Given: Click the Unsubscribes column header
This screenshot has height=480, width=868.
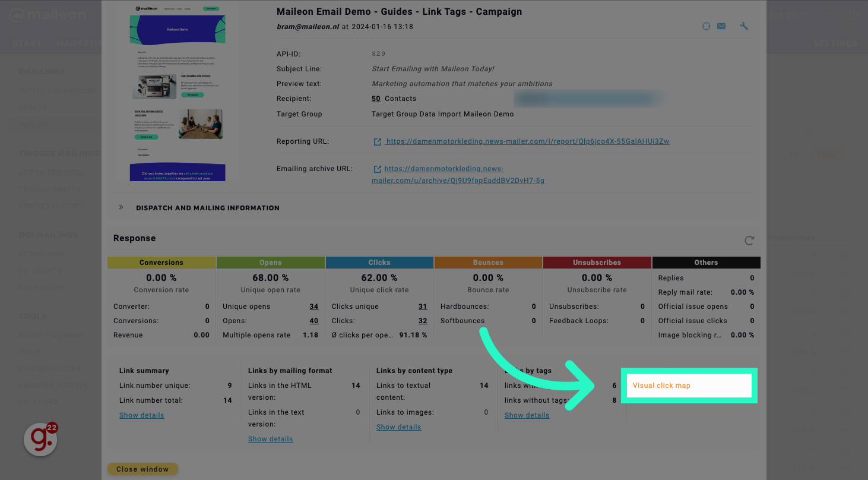Looking at the screenshot, I should pos(597,263).
